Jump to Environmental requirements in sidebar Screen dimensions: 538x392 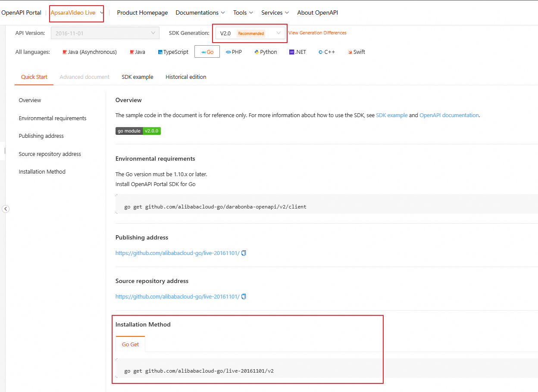(53, 118)
